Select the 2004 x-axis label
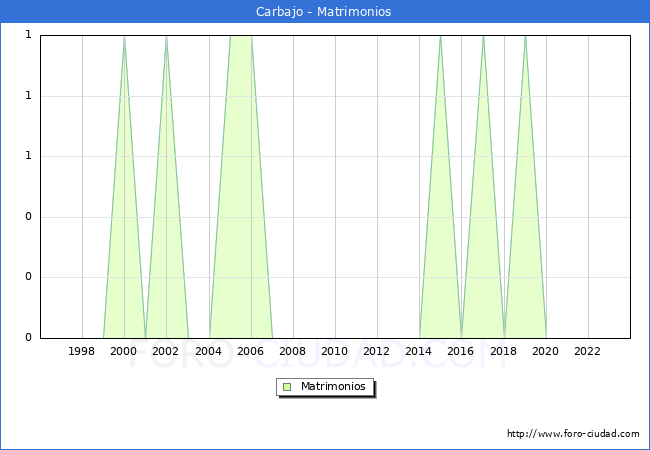 click(x=209, y=351)
